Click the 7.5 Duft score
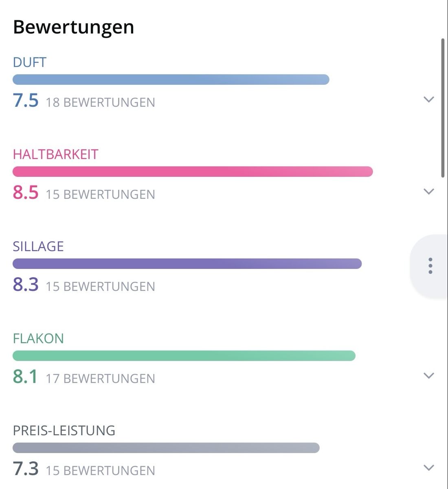The image size is (448, 489). coord(26,100)
